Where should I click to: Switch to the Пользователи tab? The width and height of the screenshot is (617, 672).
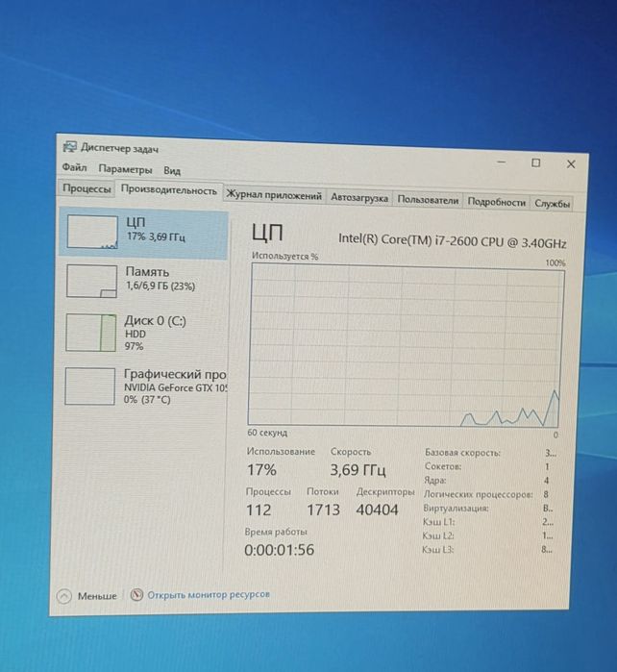(x=428, y=200)
